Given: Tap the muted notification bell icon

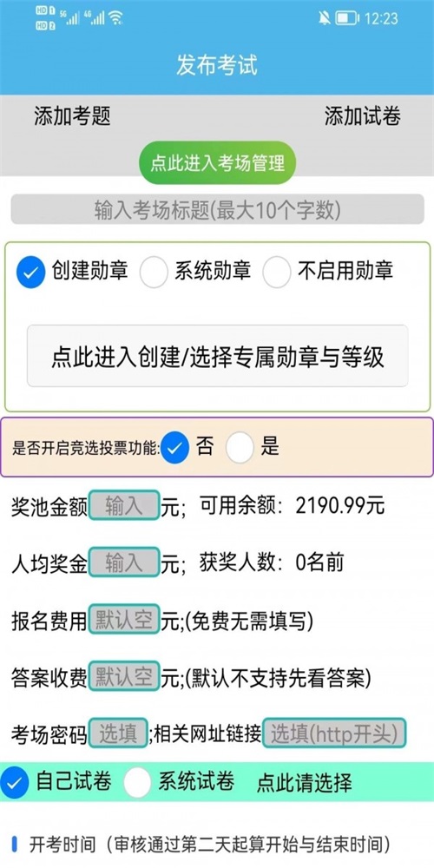Looking at the screenshot, I should pyautogui.click(x=325, y=18).
